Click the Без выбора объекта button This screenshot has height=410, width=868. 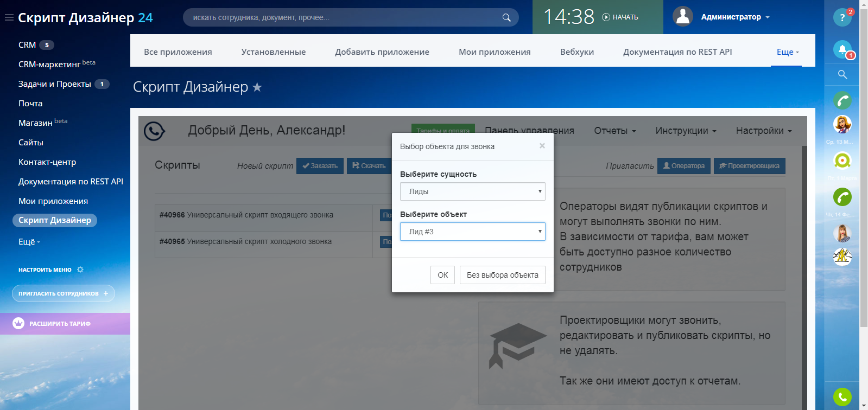pyautogui.click(x=502, y=275)
